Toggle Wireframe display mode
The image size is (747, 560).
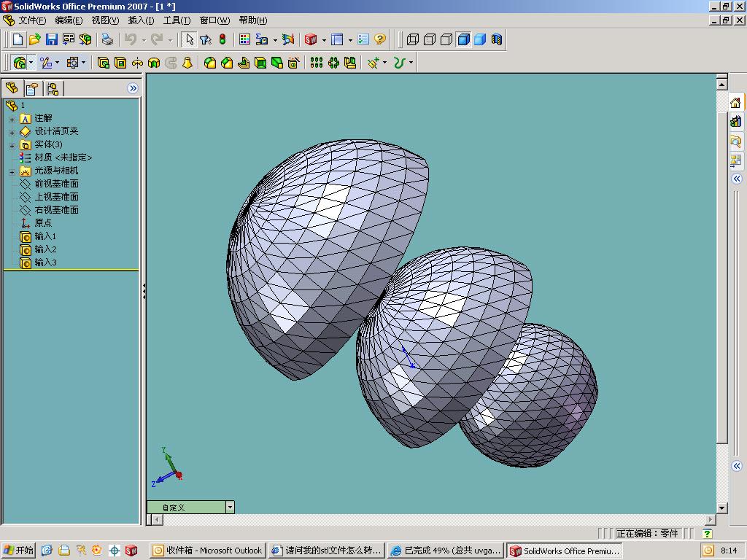click(413, 39)
